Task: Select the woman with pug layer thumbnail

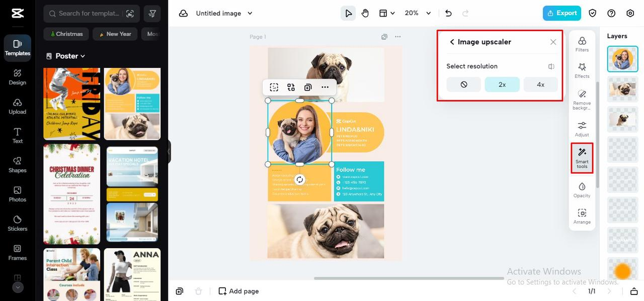Action: click(x=622, y=59)
